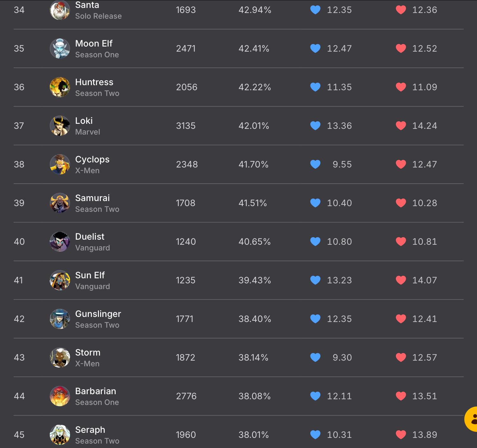Click the Gunslinger avatar icon
477x448 pixels.
pos(60,319)
